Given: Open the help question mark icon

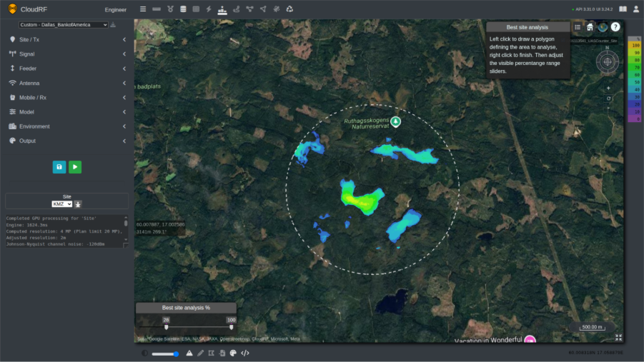Looking at the screenshot, I should [615, 27].
